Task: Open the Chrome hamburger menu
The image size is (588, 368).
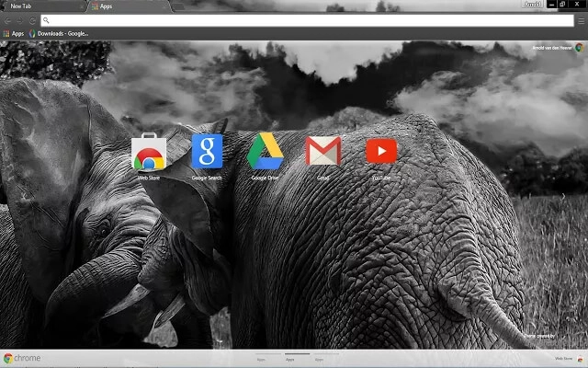Action: 582,21
